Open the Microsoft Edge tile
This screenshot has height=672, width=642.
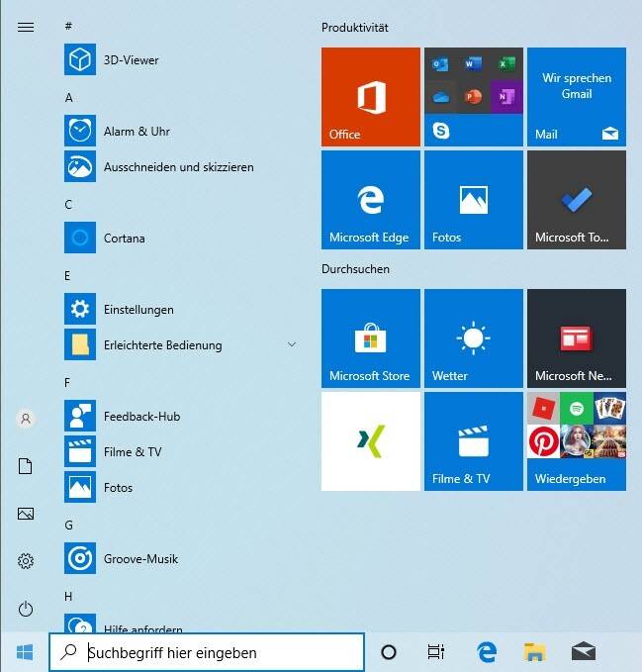[371, 200]
